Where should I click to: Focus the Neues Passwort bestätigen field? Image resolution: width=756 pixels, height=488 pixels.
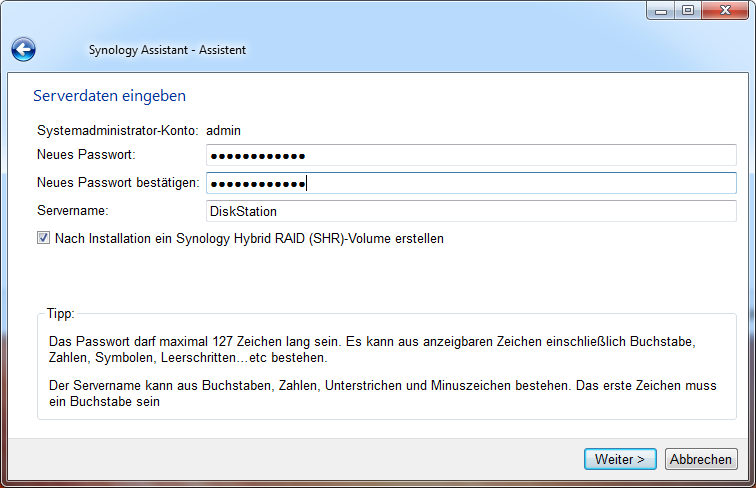(x=471, y=183)
